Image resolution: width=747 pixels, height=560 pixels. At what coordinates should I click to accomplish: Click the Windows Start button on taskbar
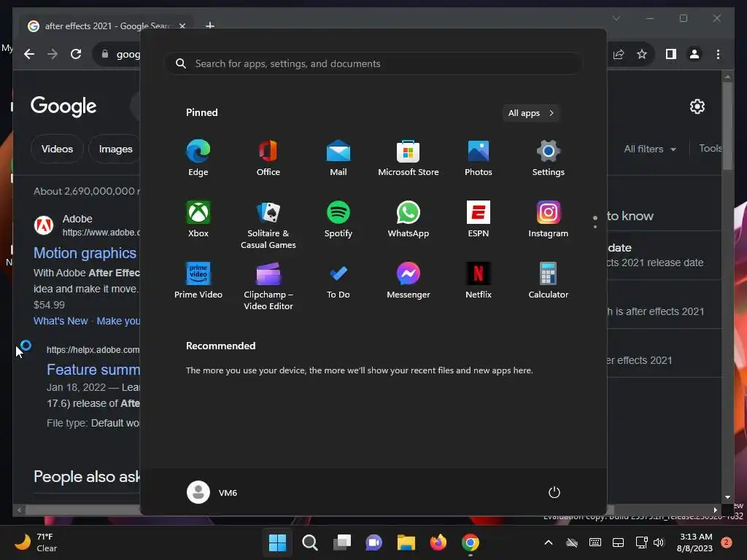pyautogui.click(x=277, y=542)
